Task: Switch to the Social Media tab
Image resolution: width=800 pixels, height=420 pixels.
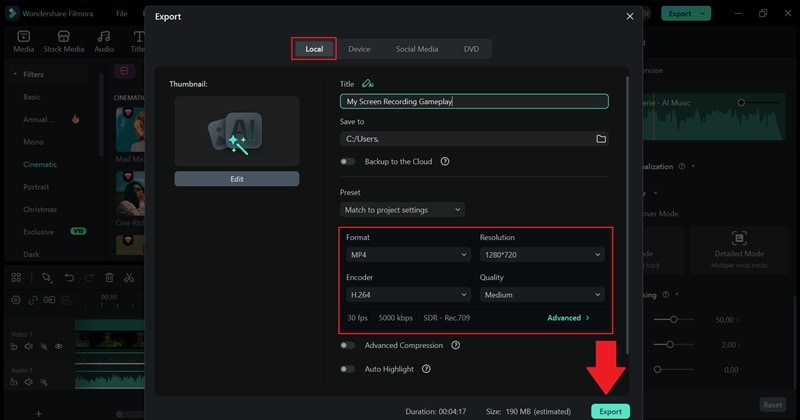Action: pyautogui.click(x=417, y=49)
